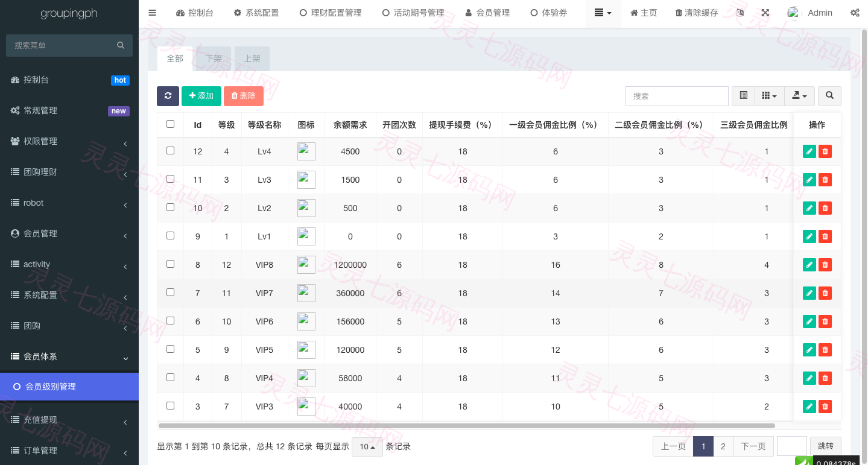The width and height of the screenshot is (868, 465).
Task: Select the checkbox for row Id 10
Action: point(170,207)
